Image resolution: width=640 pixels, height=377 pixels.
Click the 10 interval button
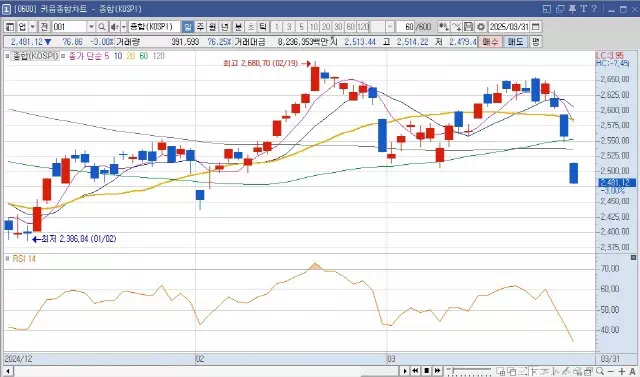tap(313, 27)
